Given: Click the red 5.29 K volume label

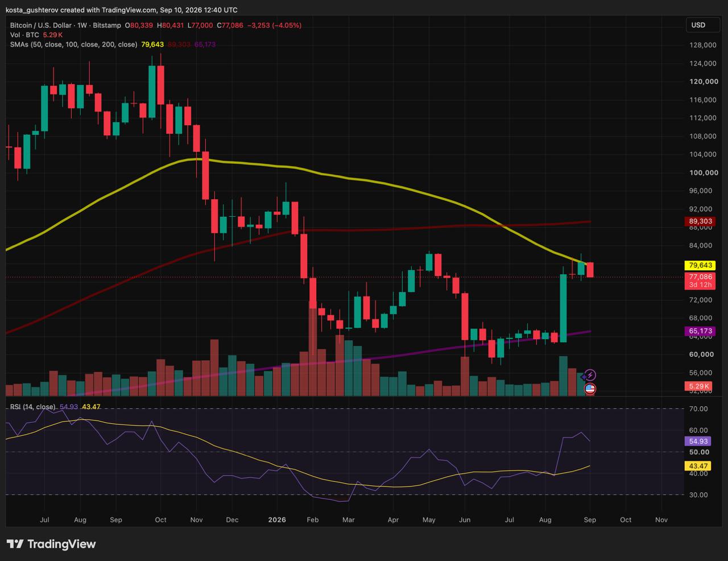Looking at the screenshot, I should click(x=699, y=386).
